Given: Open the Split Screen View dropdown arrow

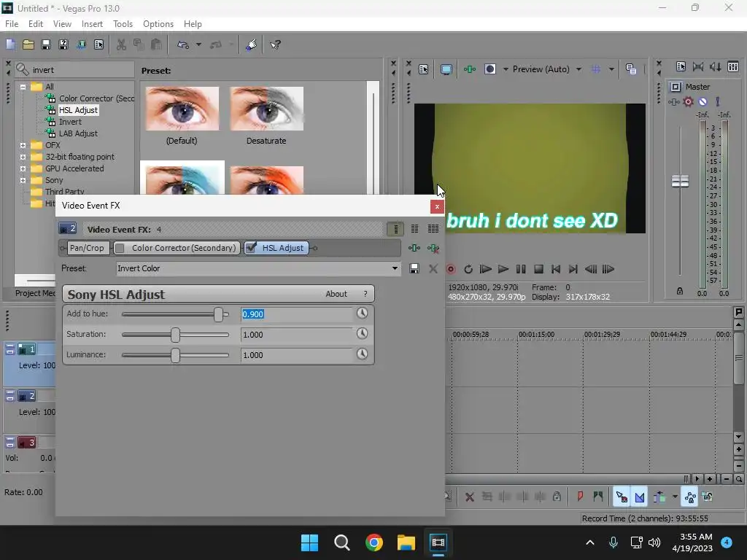Looking at the screenshot, I should pos(506,69).
